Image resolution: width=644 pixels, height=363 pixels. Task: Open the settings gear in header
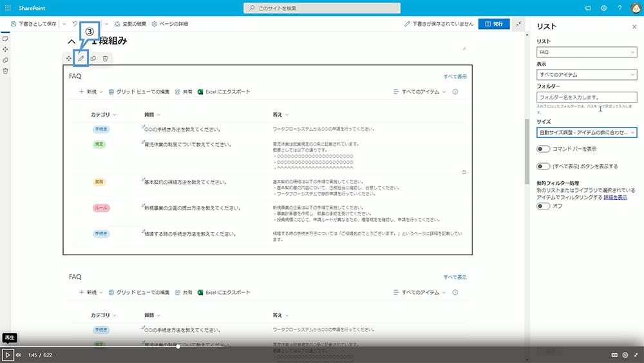pos(604,8)
